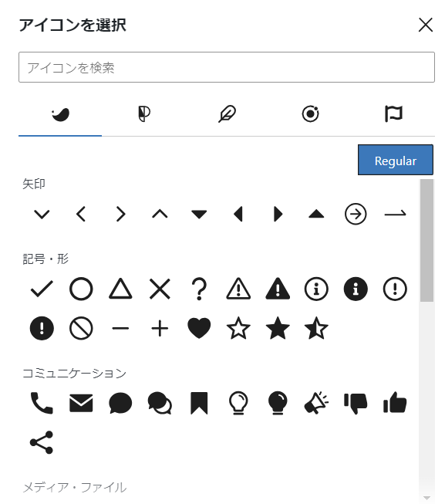Viewport: 445px width, 504px height.
Task: Pick the megaphone icon
Action: click(316, 403)
